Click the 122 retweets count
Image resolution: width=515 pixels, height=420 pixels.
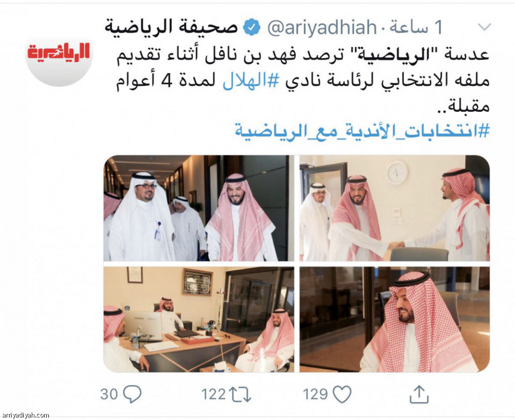[213, 394]
